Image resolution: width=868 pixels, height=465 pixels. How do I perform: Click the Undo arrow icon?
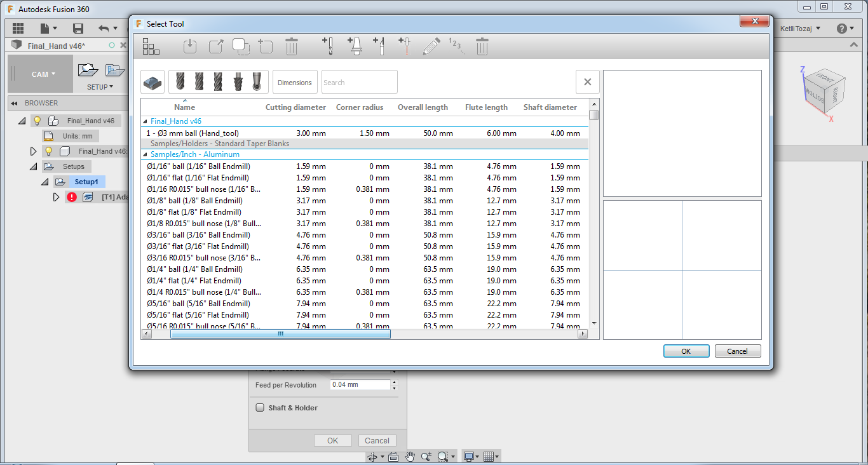click(x=104, y=28)
